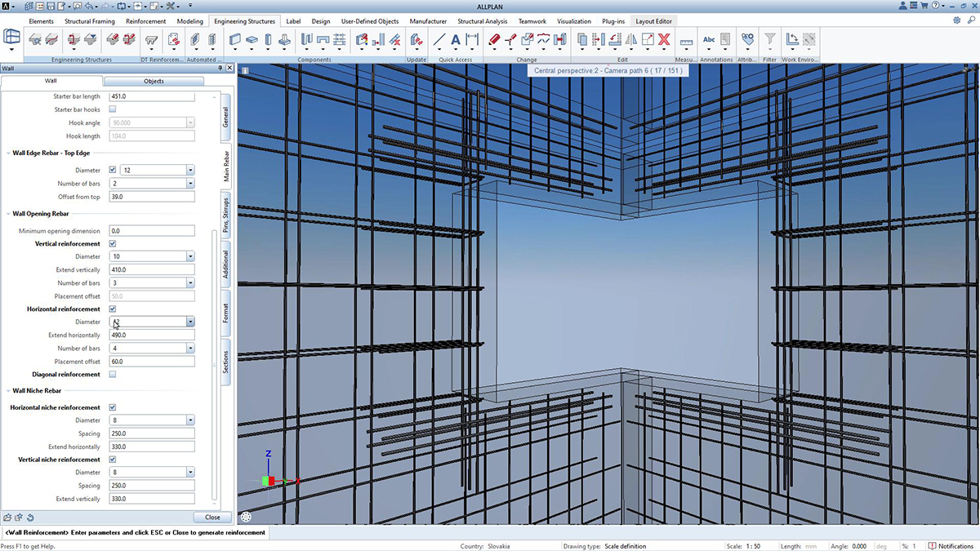Click the Horizontal niche Spacing field 250.0
Screen dimensions: 980x551
152,433
